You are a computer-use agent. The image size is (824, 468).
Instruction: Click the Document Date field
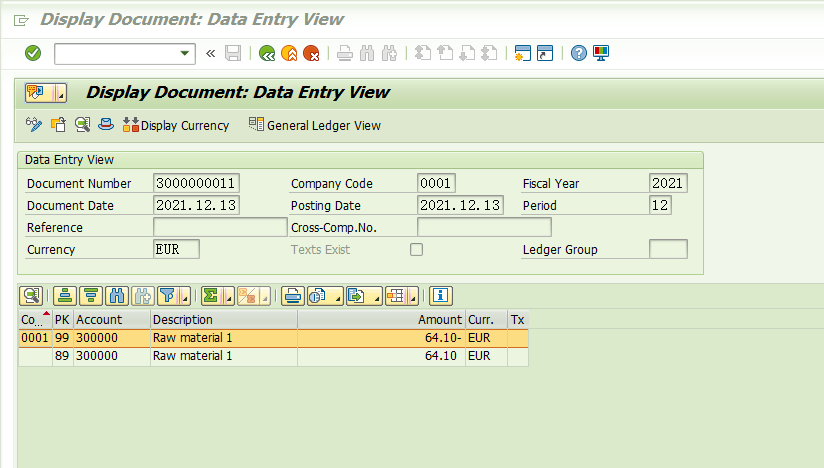click(197, 205)
